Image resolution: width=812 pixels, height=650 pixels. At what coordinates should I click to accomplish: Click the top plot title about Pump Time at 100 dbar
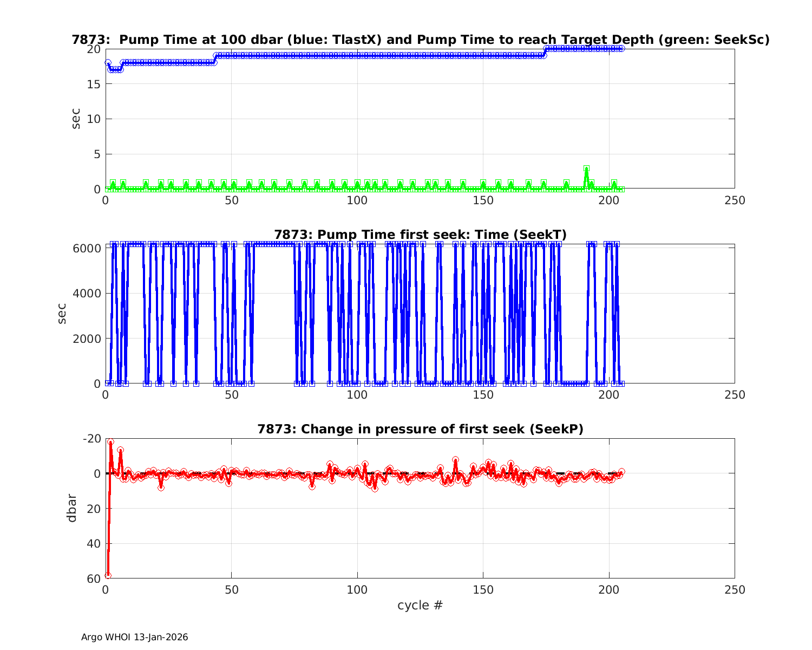click(x=420, y=40)
